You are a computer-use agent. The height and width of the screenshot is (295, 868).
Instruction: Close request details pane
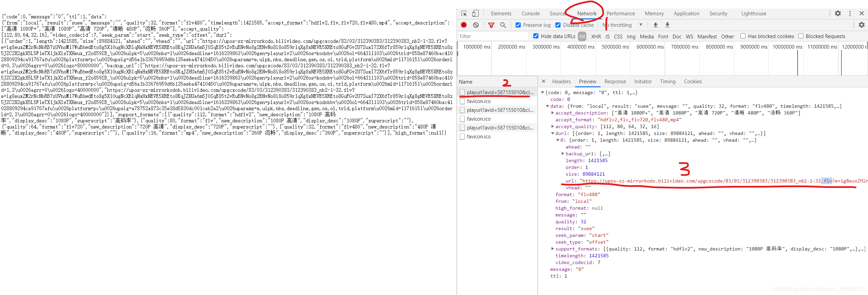tap(544, 81)
